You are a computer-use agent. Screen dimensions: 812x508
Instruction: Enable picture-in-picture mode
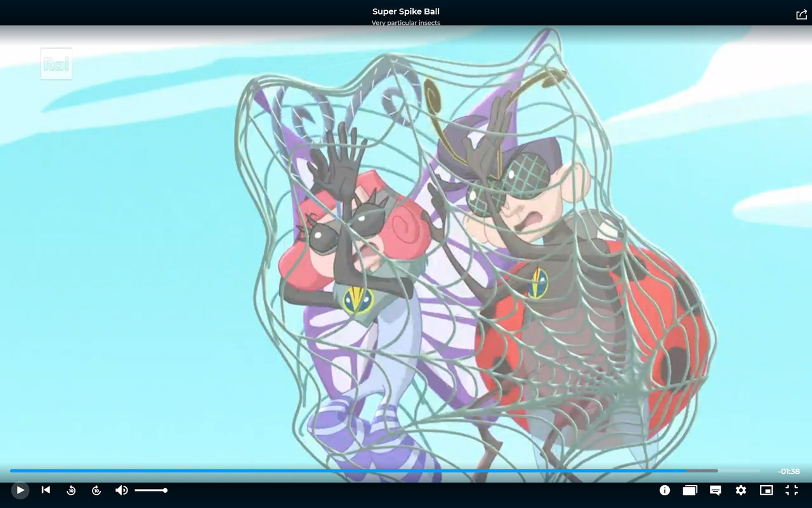(766, 490)
